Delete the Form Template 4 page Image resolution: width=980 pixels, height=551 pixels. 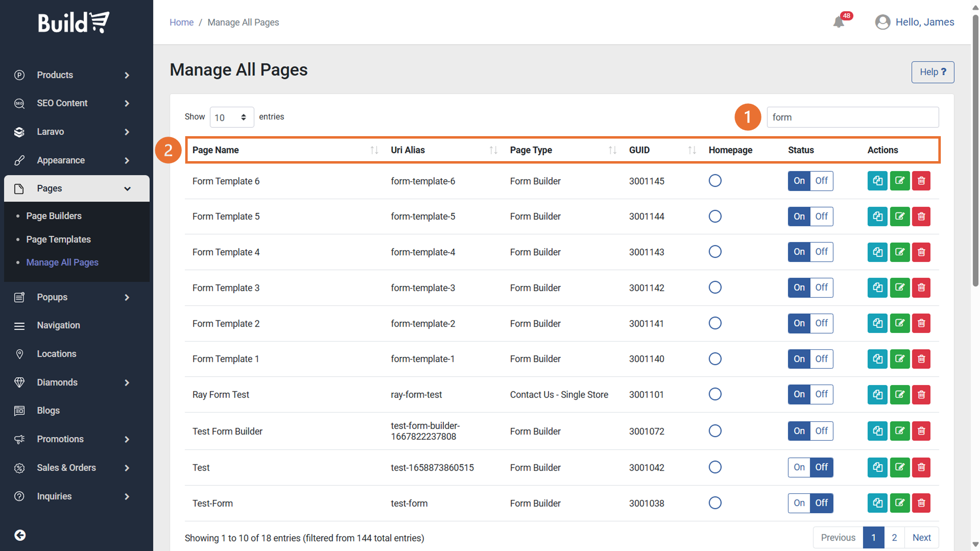point(921,252)
